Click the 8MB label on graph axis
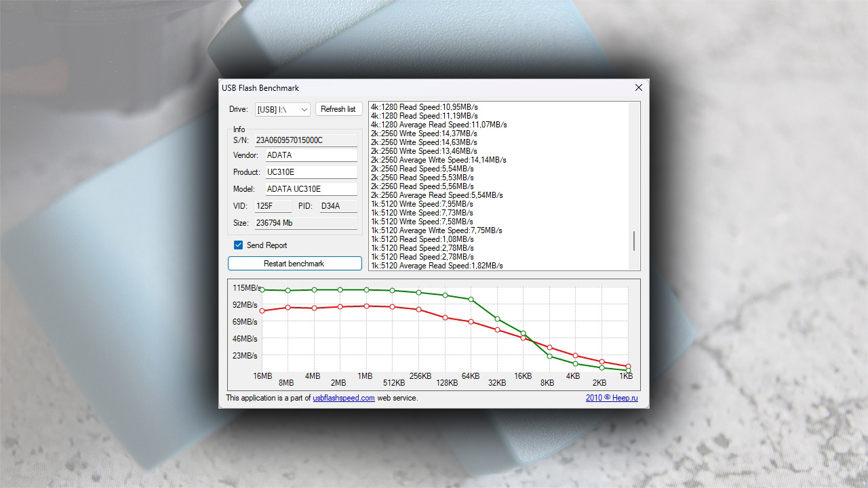868x488 pixels. 285,383
